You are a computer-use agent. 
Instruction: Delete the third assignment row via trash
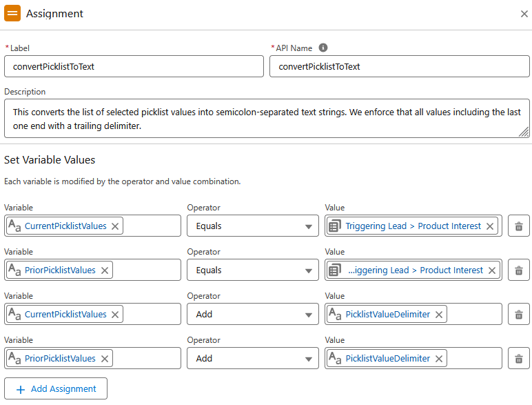[x=519, y=315]
